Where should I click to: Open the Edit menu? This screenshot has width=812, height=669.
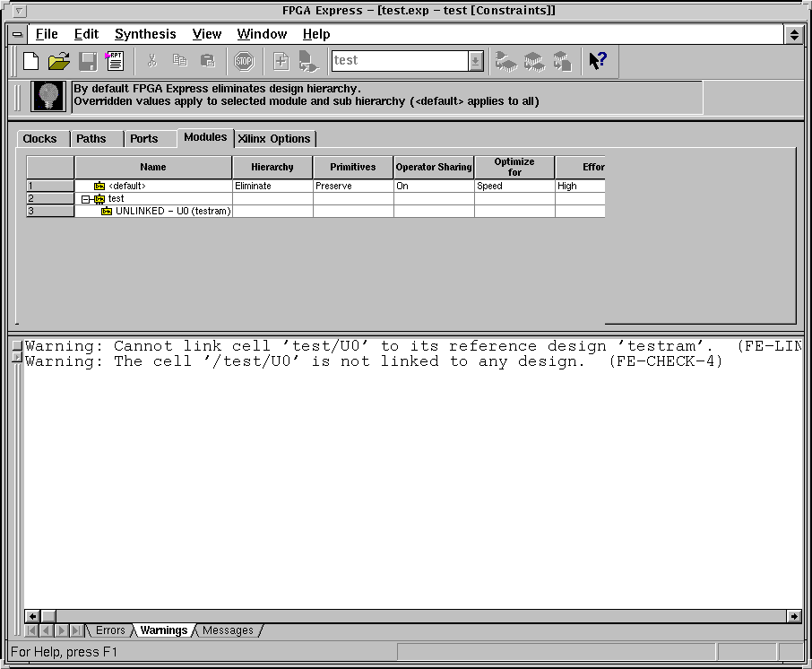click(x=86, y=34)
